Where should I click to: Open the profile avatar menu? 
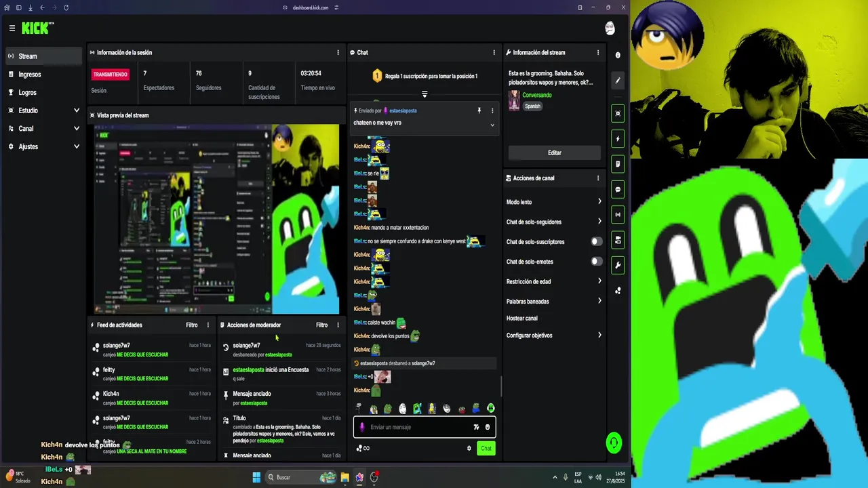[610, 28]
